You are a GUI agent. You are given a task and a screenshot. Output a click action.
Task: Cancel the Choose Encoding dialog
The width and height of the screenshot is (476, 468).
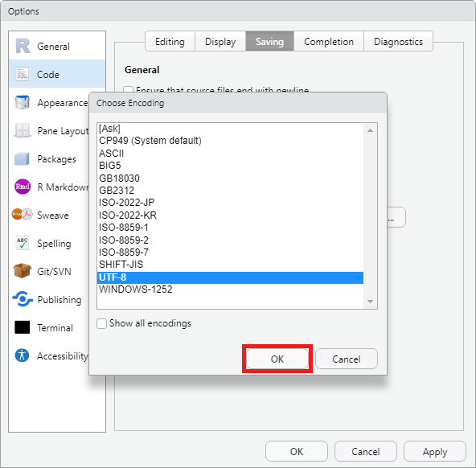tap(347, 359)
